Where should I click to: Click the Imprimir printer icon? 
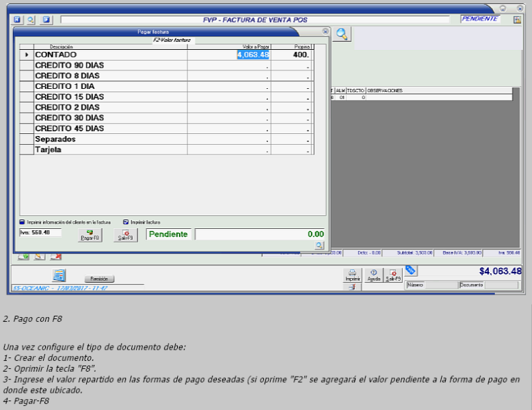(x=352, y=275)
